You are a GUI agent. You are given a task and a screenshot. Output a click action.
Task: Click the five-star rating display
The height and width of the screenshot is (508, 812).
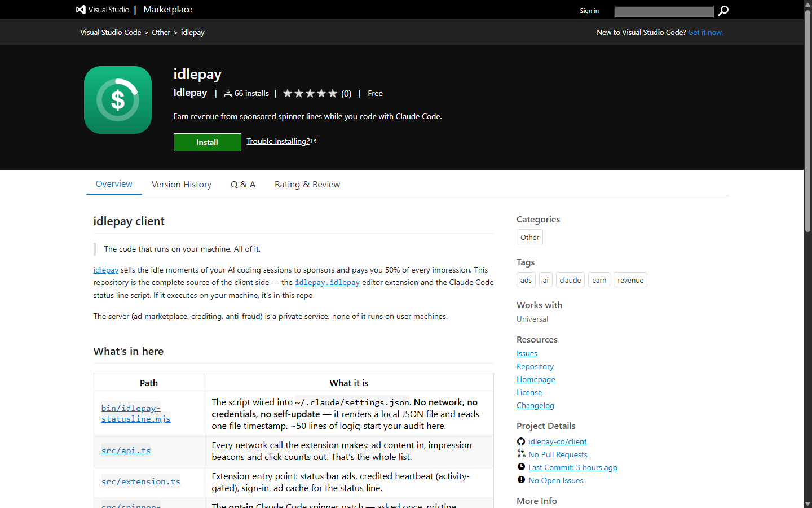tap(310, 94)
